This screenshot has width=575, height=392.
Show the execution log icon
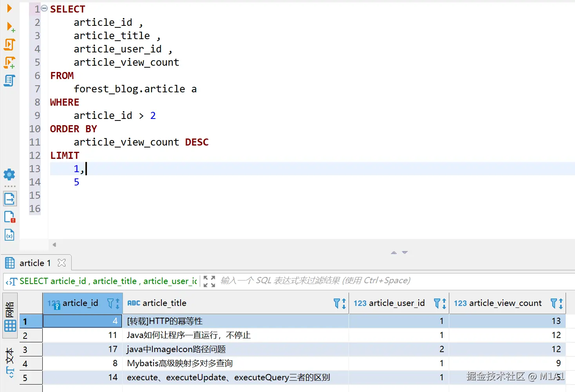click(x=10, y=217)
